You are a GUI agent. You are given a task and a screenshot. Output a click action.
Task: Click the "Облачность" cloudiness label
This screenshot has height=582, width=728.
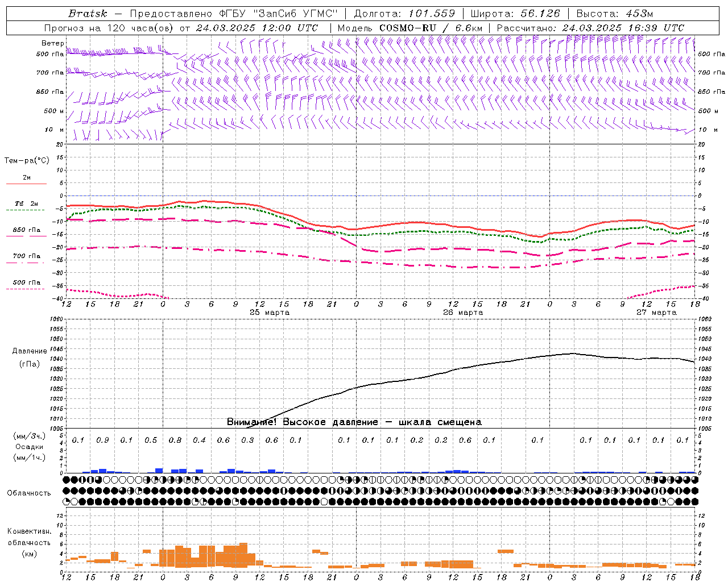point(29,493)
